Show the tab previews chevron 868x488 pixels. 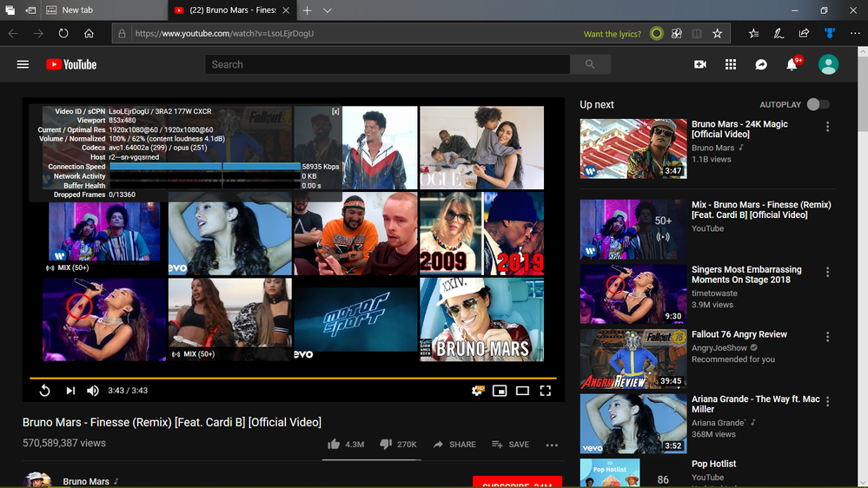pos(328,10)
